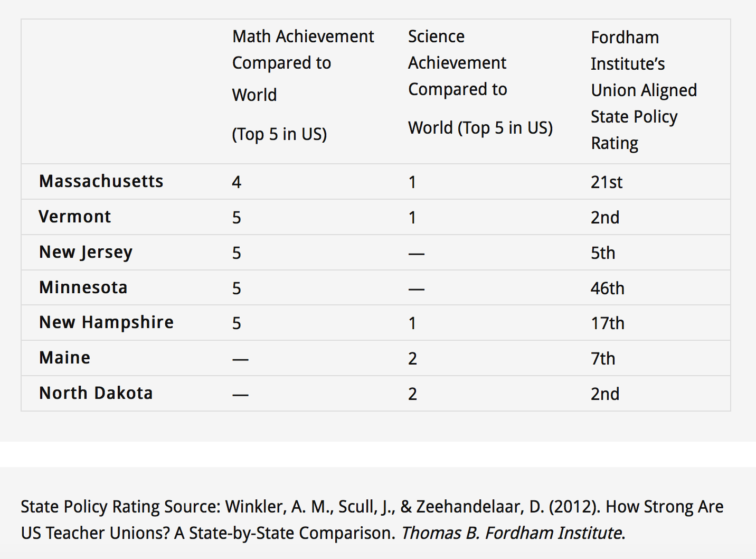Screen dimensions: 756x559
Task: Click Maine's 7th rating cell
Action: coord(602,359)
